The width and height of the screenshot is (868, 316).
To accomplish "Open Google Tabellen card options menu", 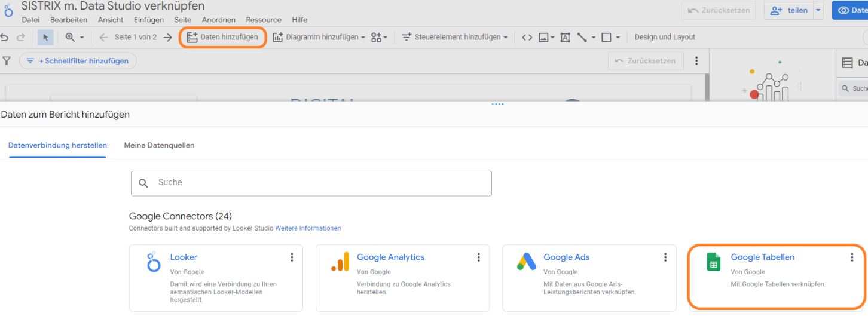I will tap(852, 257).
